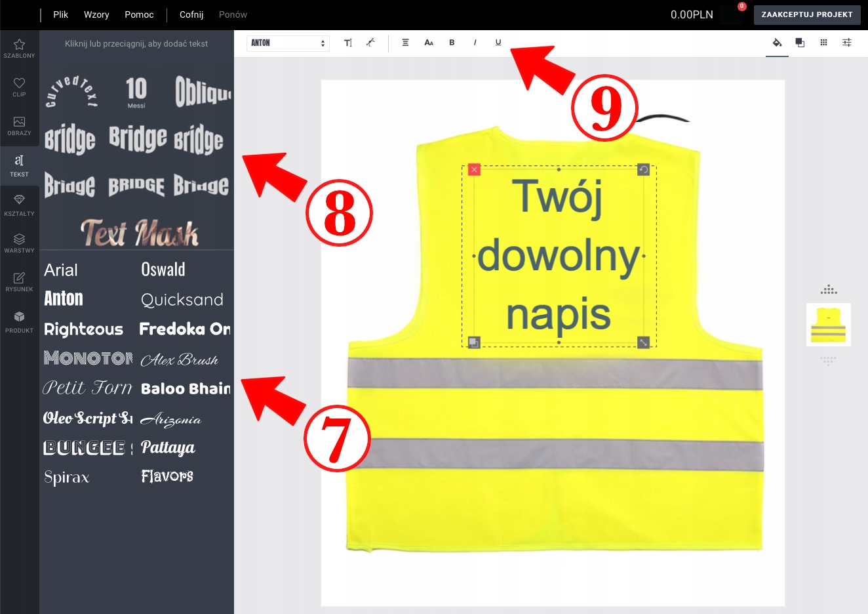The image size is (868, 614).
Task: Open the layer arrangement icon in toolbar
Action: (800, 43)
